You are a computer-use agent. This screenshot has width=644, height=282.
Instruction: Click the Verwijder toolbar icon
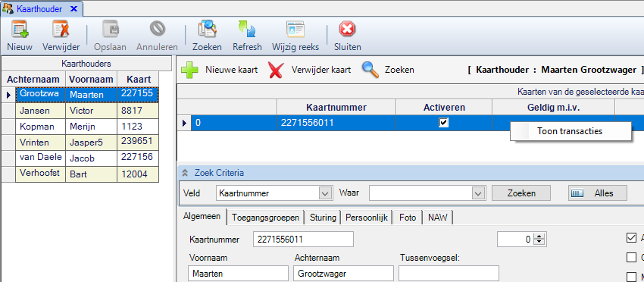pos(61,30)
